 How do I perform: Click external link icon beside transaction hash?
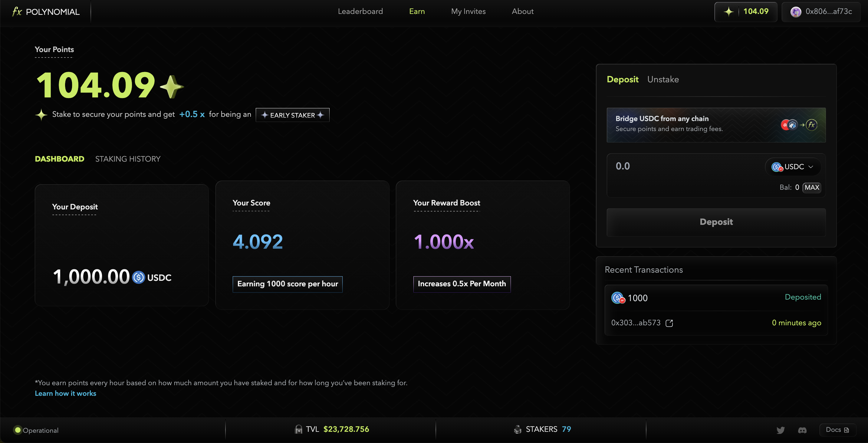coord(669,323)
